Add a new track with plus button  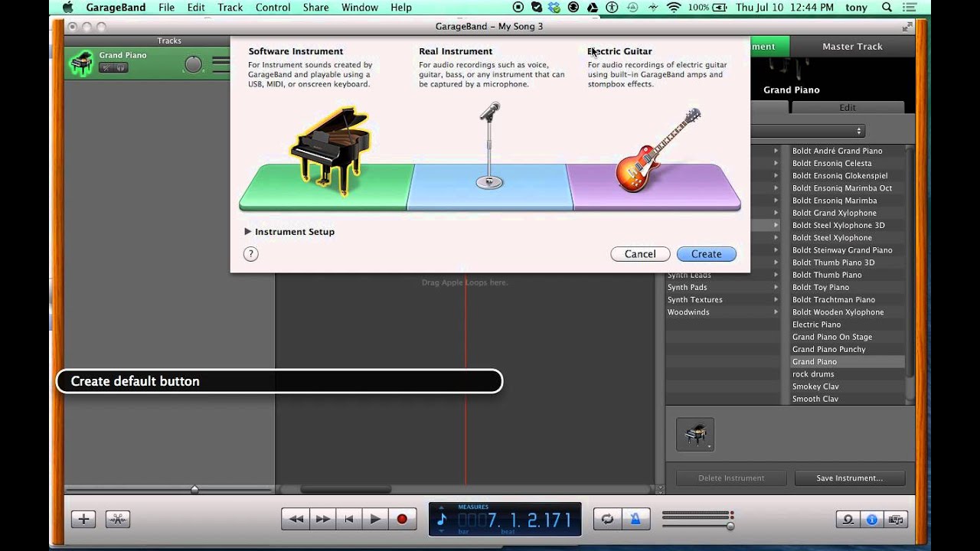83,519
